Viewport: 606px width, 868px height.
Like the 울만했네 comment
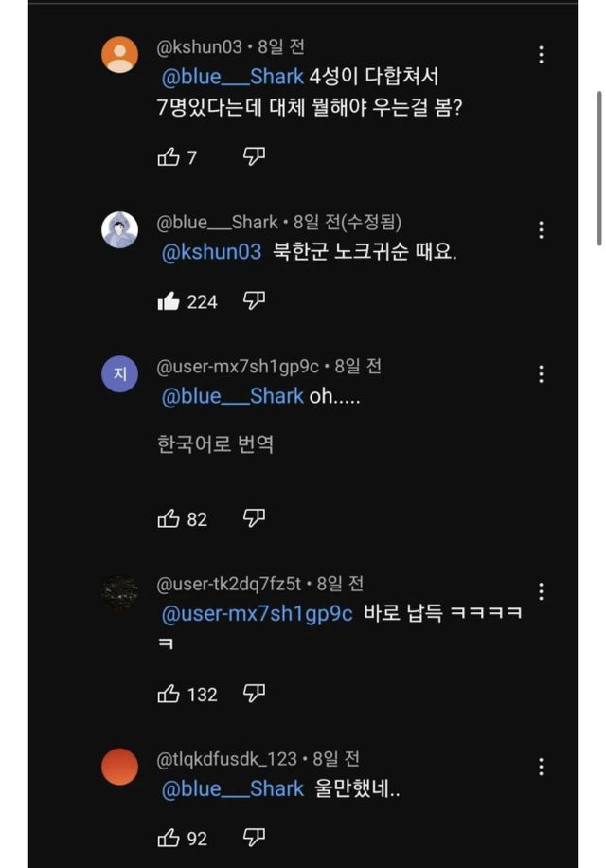(169, 838)
